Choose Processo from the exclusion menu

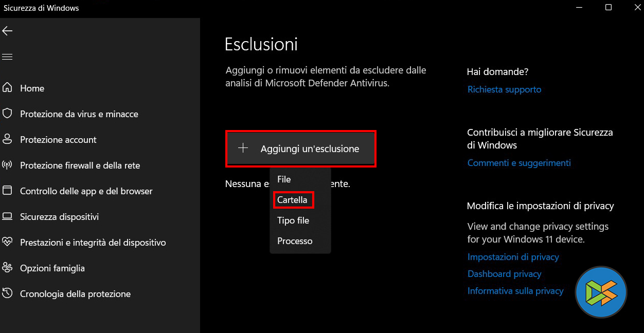click(x=295, y=241)
